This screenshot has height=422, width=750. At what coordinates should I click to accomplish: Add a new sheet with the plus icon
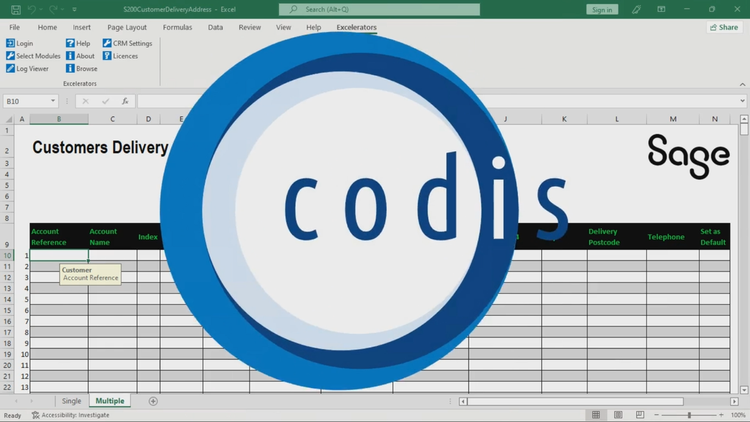[153, 401]
